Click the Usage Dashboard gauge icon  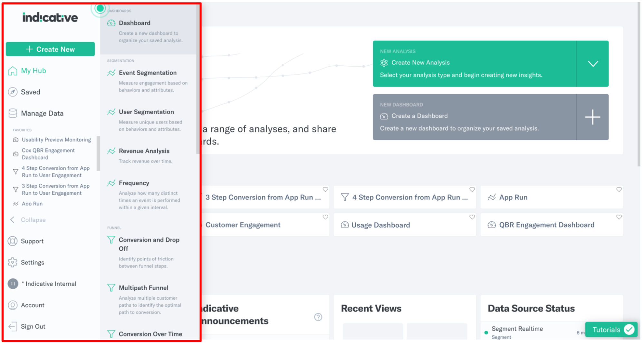click(345, 225)
